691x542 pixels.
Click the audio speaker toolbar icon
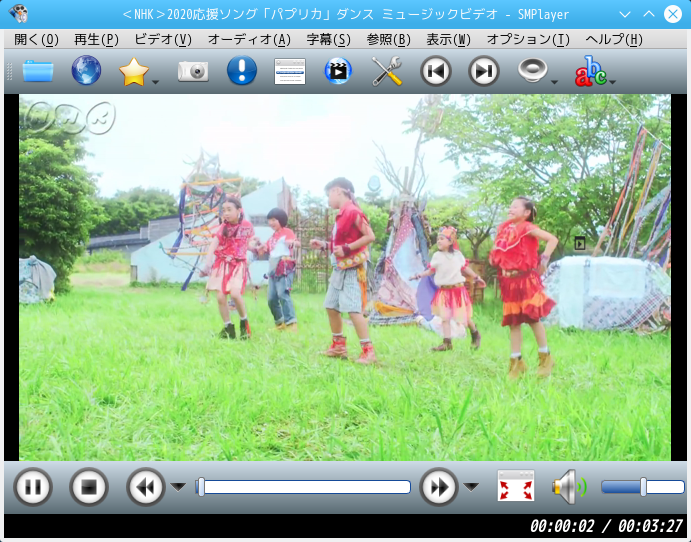pos(532,71)
